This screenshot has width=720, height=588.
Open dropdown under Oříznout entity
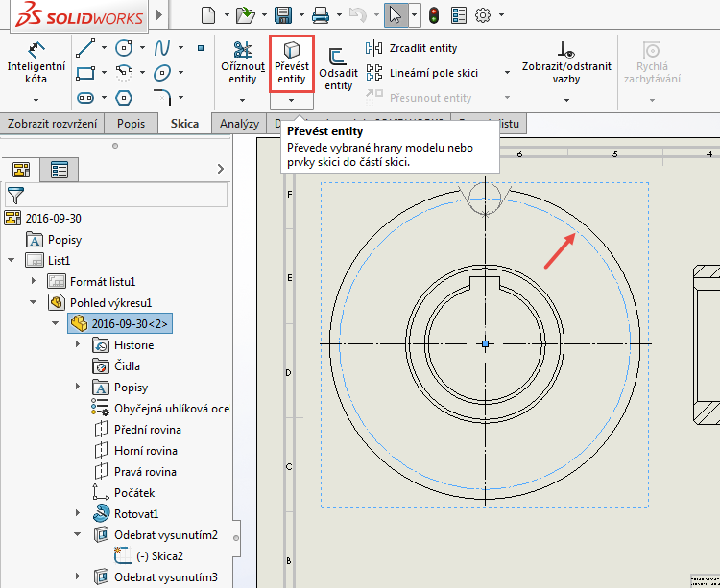coord(243,100)
